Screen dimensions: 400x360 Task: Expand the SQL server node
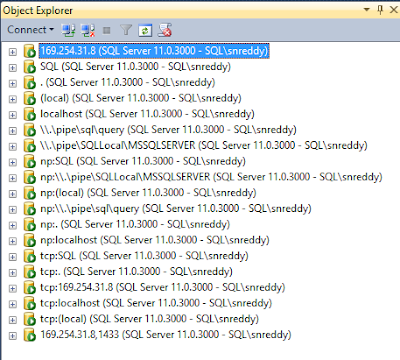coord(13,68)
